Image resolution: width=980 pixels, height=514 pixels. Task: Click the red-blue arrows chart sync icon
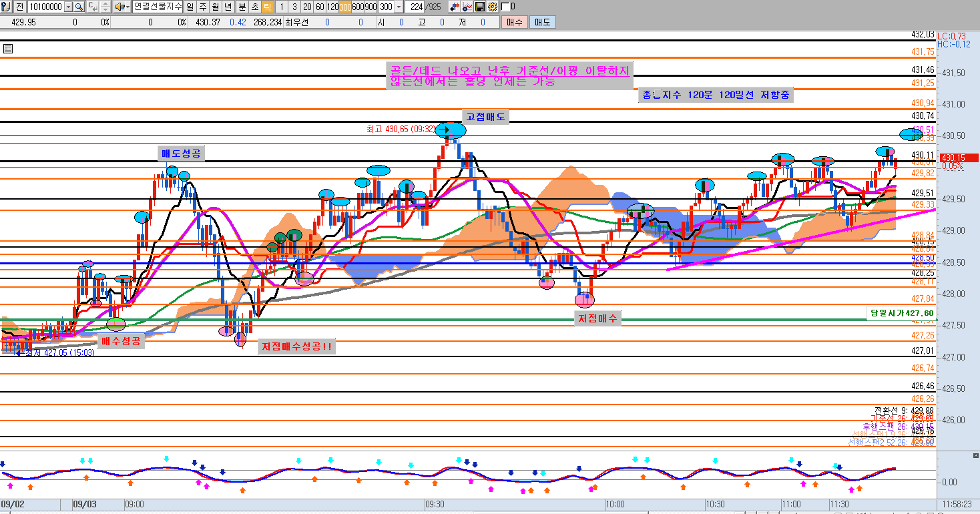[454, 7]
